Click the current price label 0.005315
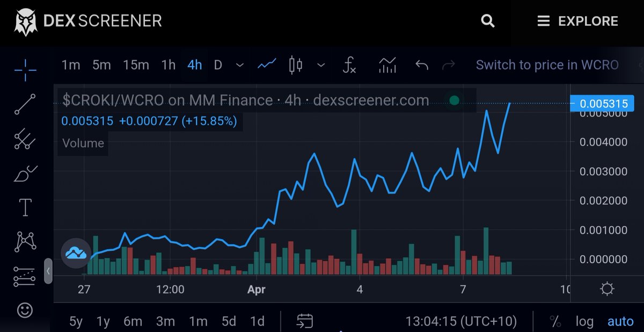 click(602, 103)
